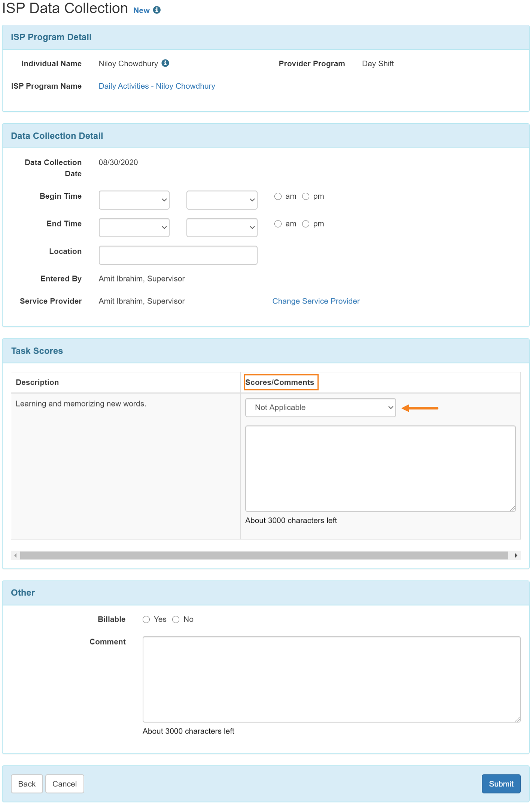Open info icon next to Niloy Chowdhury
Viewport: 532px width, 804px height.
point(165,63)
